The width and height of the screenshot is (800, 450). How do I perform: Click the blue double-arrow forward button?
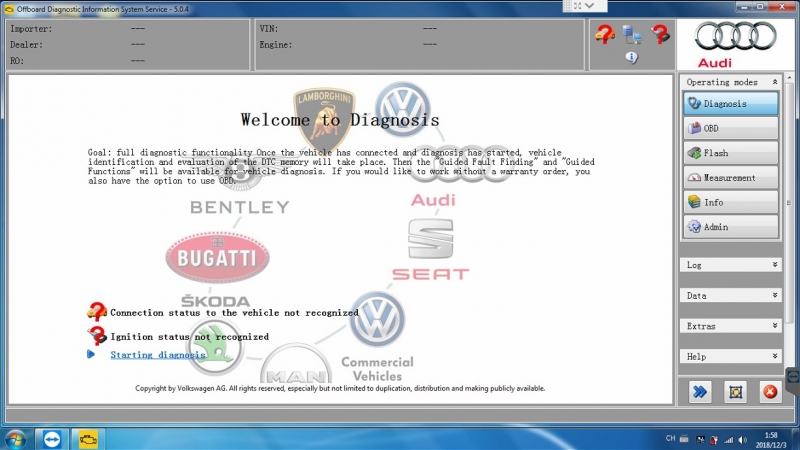700,392
